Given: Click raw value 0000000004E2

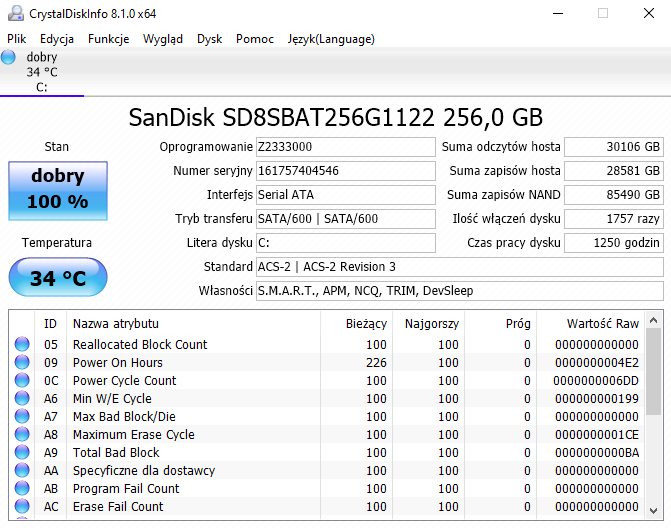Looking at the screenshot, I should point(597,362).
